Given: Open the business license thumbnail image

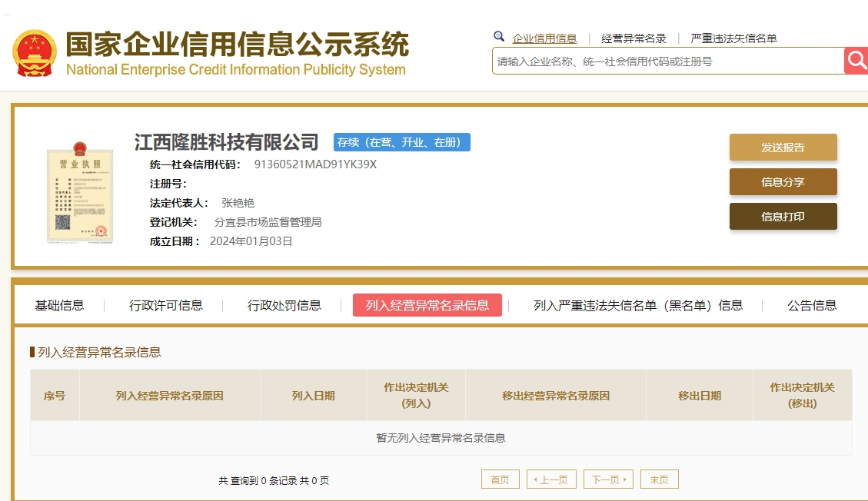Looking at the screenshot, I should (80, 192).
